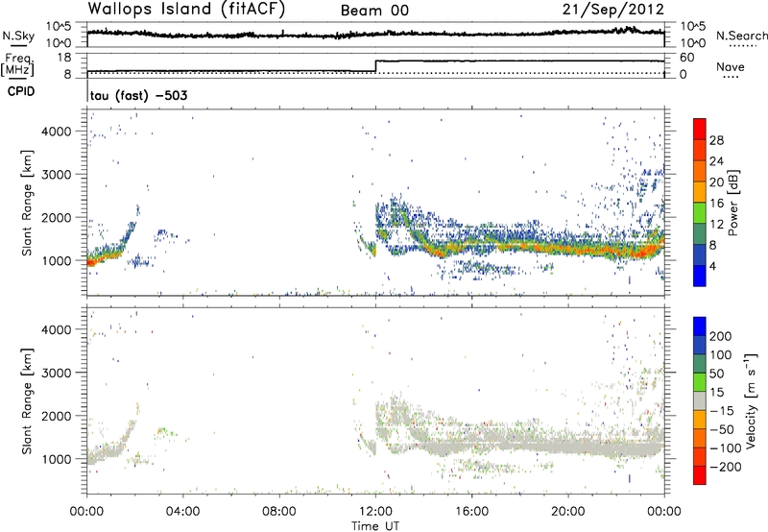
Task: Click the 'N.Sky' legend label
Action: [18, 36]
